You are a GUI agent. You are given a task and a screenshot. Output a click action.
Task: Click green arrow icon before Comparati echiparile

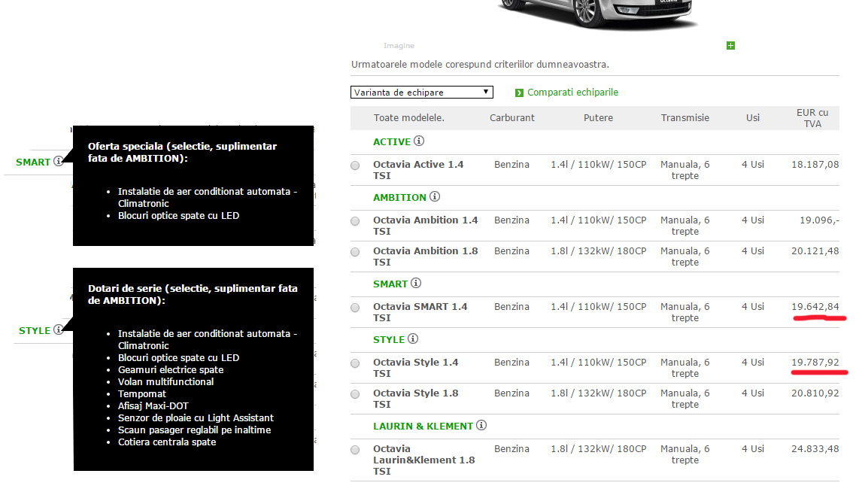click(519, 93)
